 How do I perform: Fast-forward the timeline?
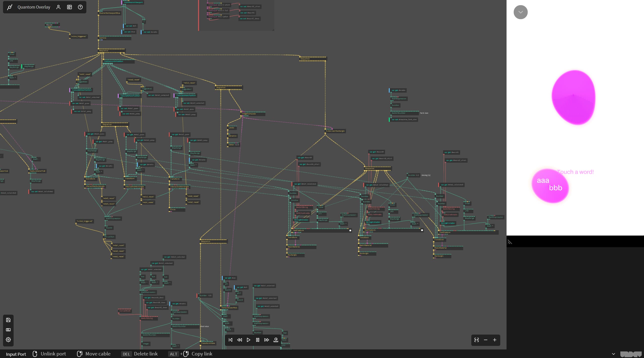tap(267, 340)
